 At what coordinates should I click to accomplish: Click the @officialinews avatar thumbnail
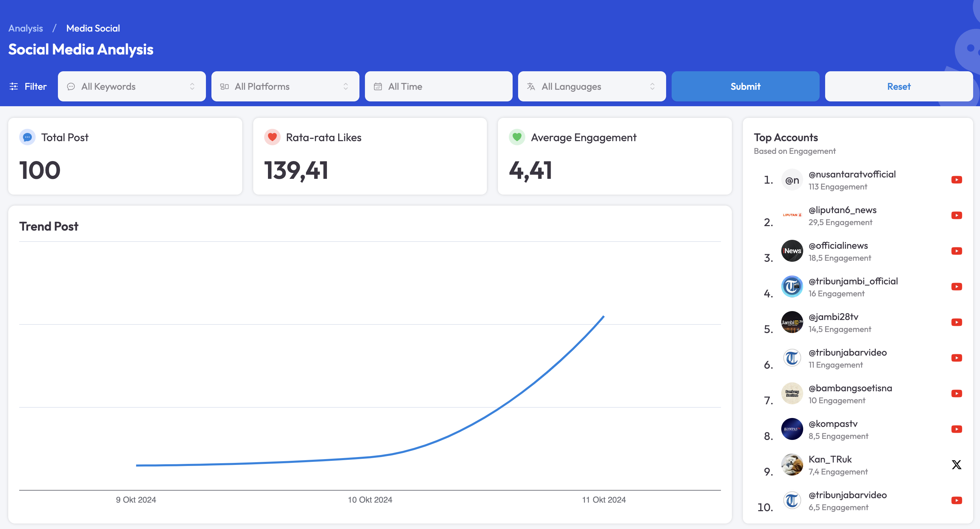point(792,251)
